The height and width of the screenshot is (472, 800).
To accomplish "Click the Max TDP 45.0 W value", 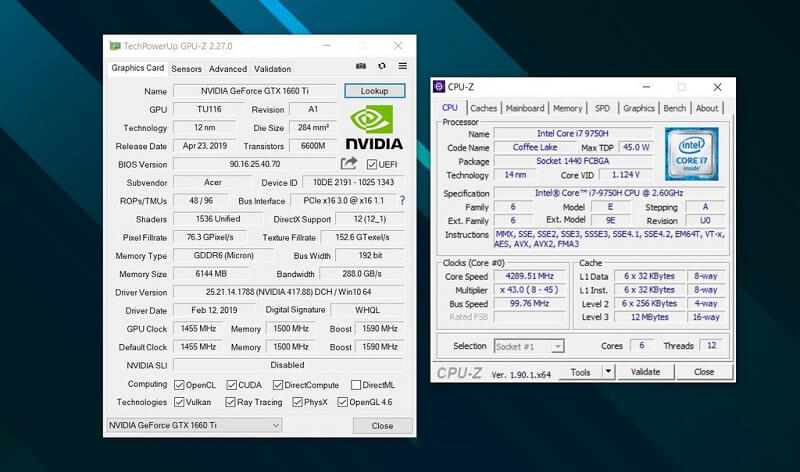I will [636, 147].
